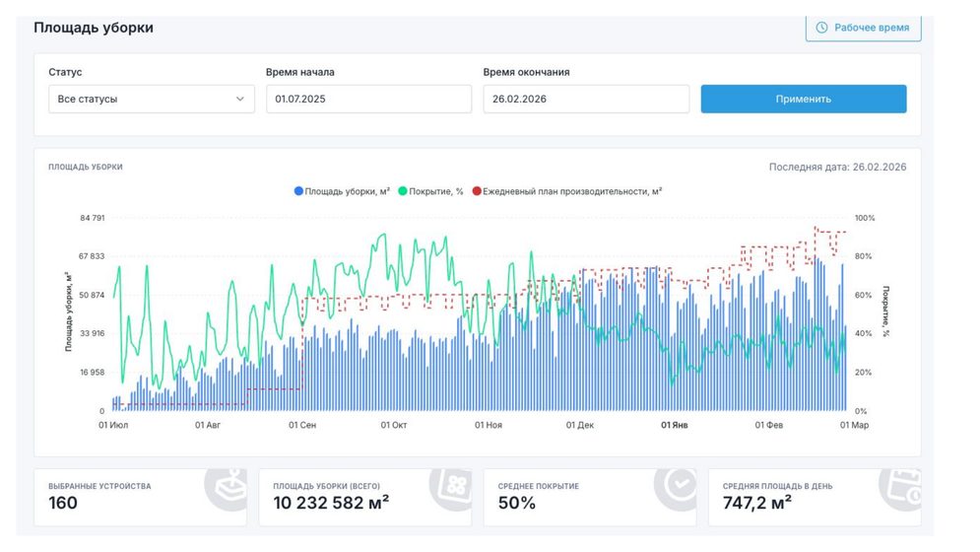
Task: Click the 01 Фев axis label
Action: [769, 425]
